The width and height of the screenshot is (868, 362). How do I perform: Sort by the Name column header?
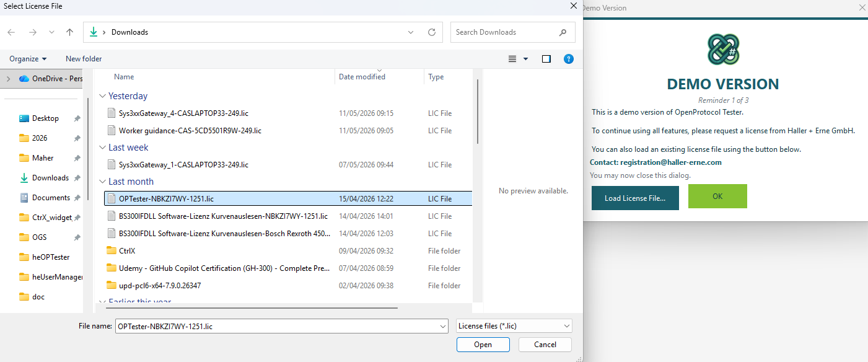click(124, 77)
